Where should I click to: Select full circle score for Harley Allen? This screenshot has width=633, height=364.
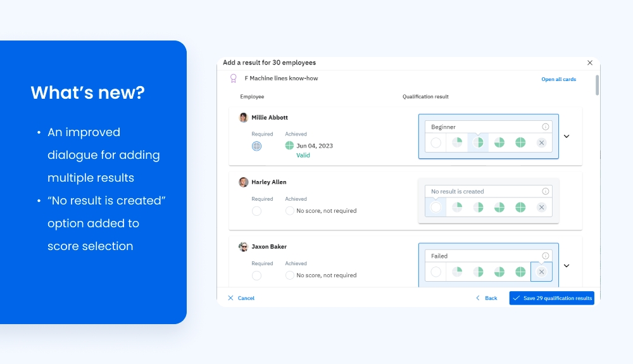click(x=520, y=208)
